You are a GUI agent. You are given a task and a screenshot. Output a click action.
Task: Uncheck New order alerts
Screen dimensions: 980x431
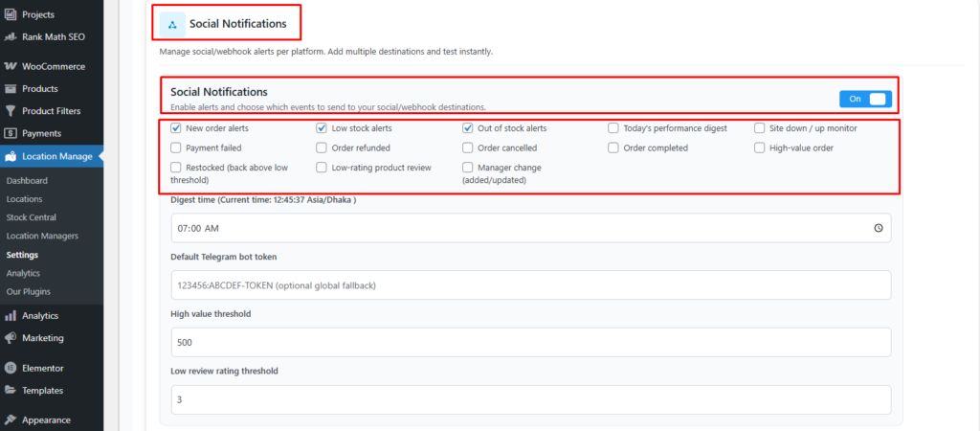point(176,128)
